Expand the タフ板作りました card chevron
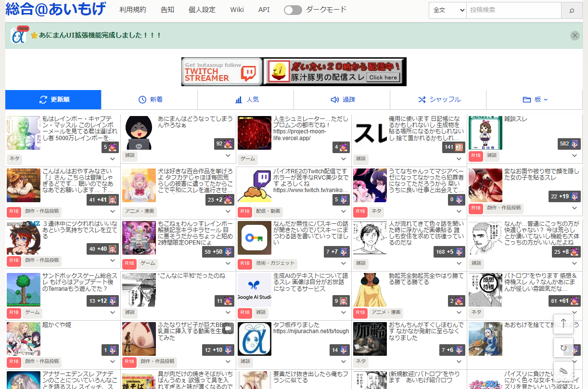Image resolution: width=588 pixels, height=389 pixels. coord(344,362)
